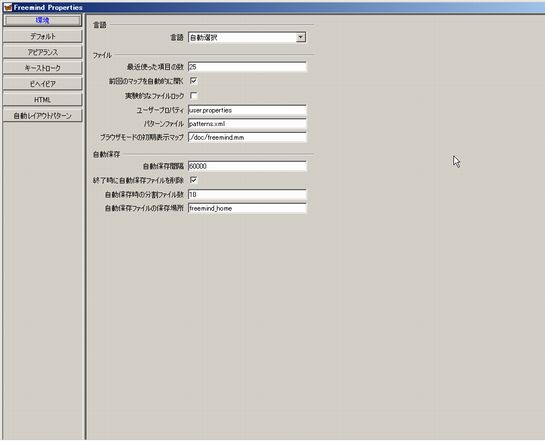Viewport: 545px width, 441px height.
Task: Switch to the アピアランス tab
Action: 42,52
